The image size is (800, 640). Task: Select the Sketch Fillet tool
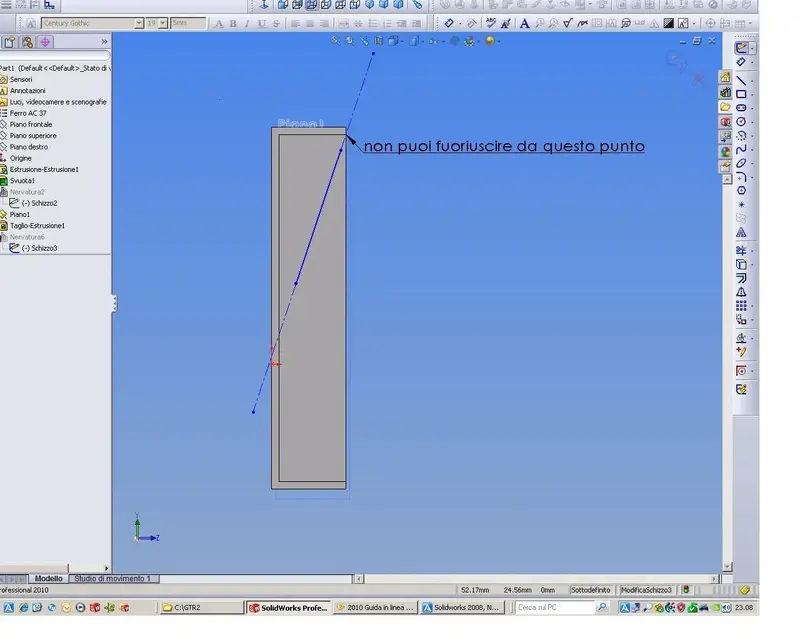741,177
